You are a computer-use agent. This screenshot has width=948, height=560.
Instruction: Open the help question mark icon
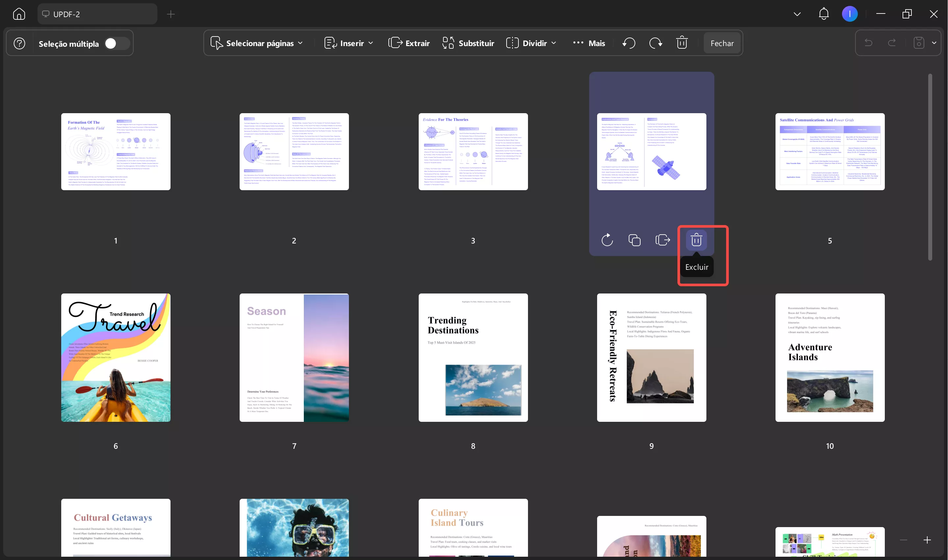click(x=19, y=43)
